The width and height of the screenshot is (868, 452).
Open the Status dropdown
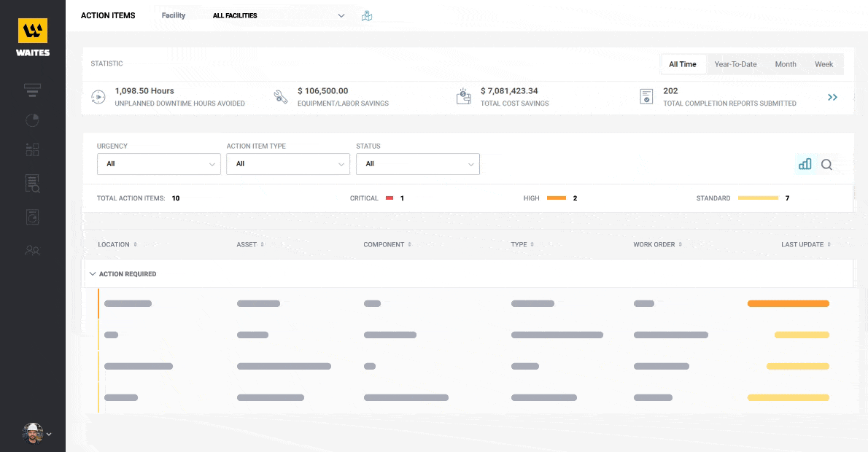[418, 164]
